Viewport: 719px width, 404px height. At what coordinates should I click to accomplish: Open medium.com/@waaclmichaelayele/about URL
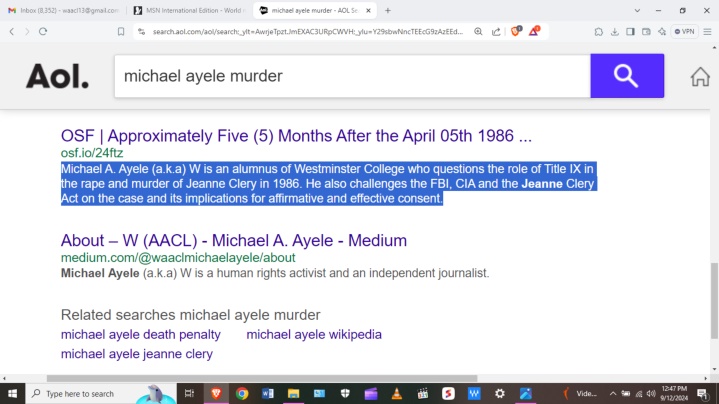pos(178,257)
